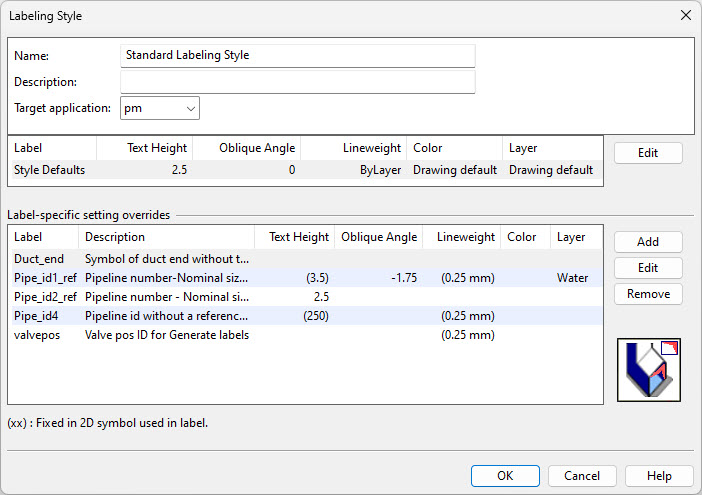The image size is (702, 495).
Task: Select the Style Defaults row
Action: [50, 170]
